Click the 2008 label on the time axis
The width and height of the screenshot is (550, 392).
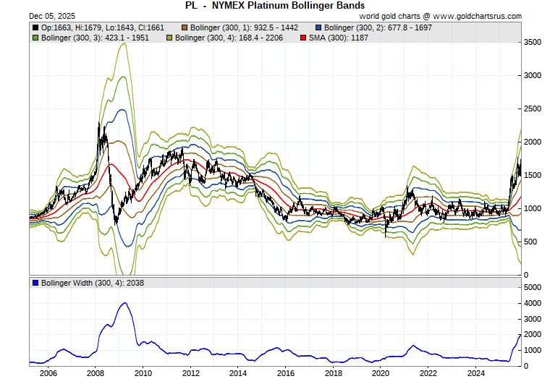point(96,373)
